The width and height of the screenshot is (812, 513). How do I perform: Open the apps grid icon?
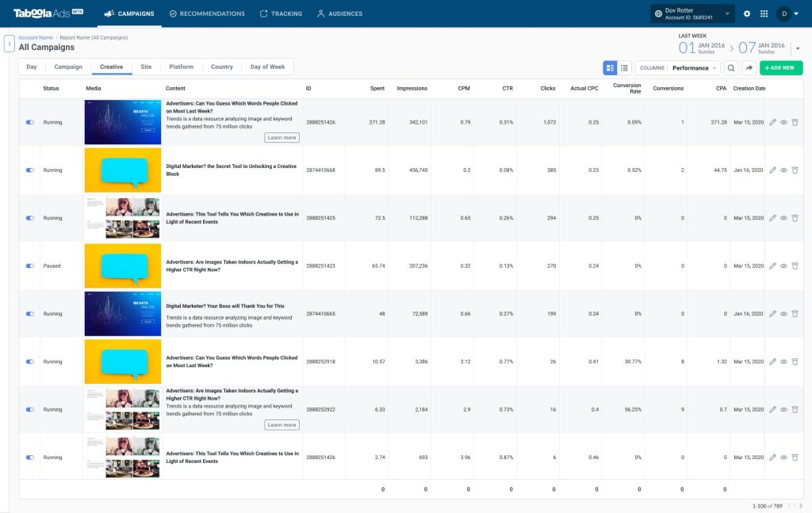pos(764,14)
